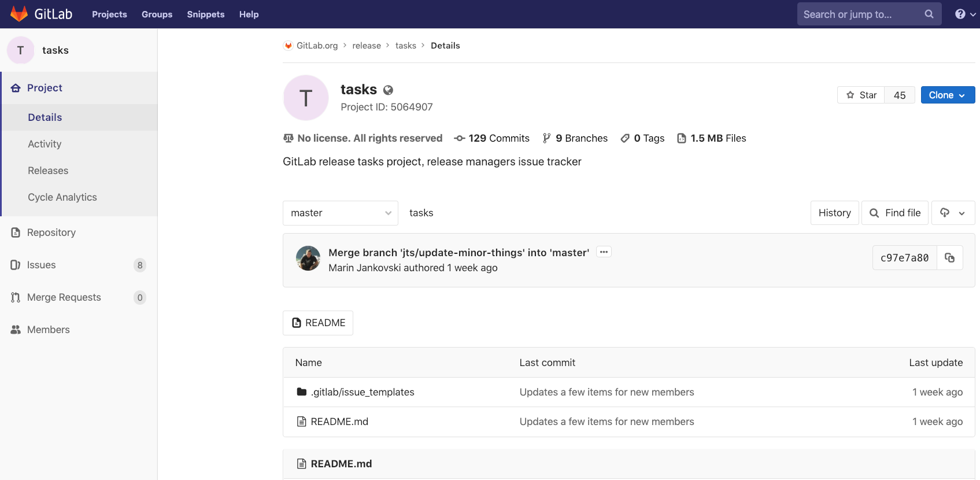Click the Project section header

coord(79,88)
